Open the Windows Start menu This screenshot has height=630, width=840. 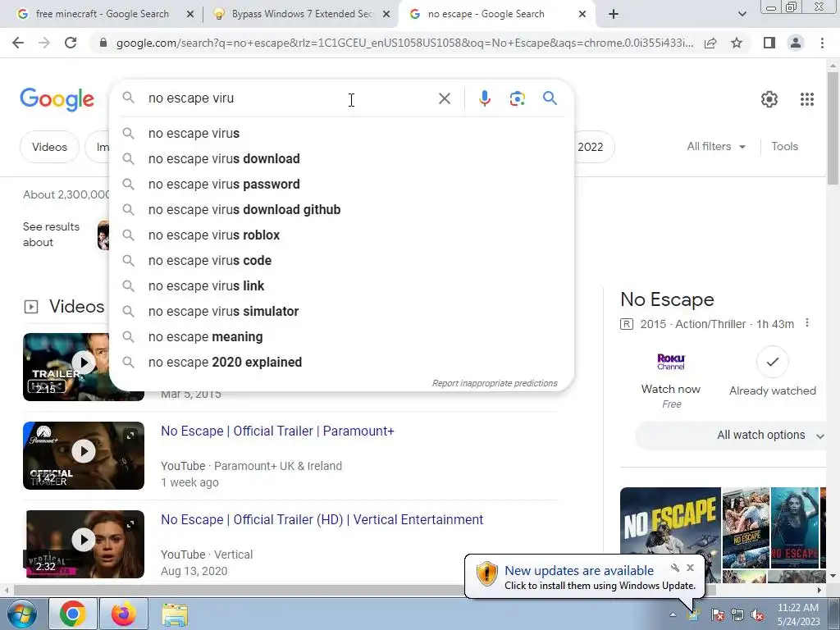coord(21,614)
